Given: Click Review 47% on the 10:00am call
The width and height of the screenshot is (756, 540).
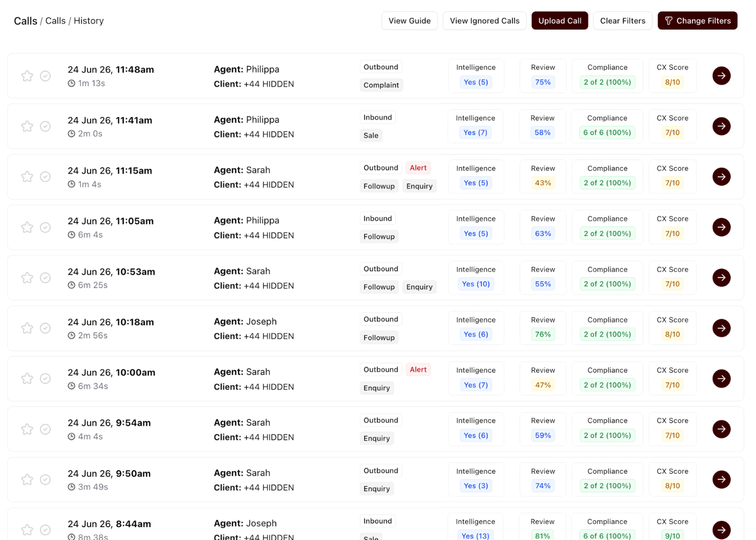Looking at the screenshot, I should click(543, 385).
